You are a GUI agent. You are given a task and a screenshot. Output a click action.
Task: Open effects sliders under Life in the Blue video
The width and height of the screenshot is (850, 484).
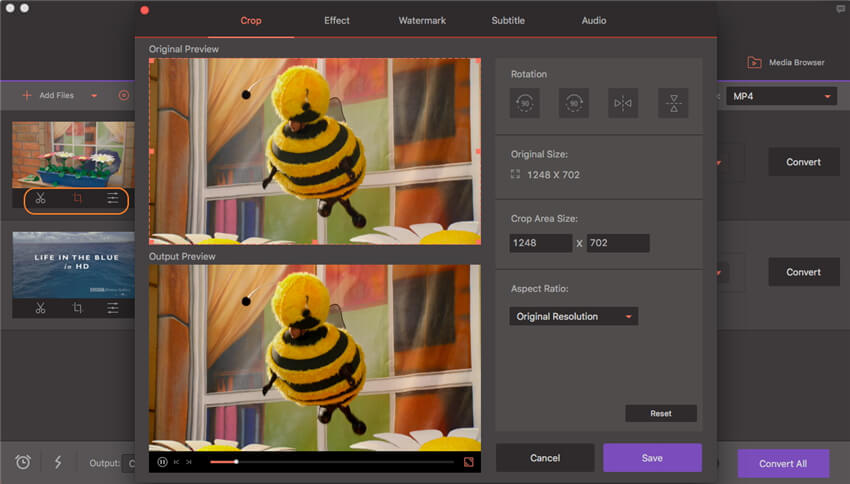[x=113, y=308]
